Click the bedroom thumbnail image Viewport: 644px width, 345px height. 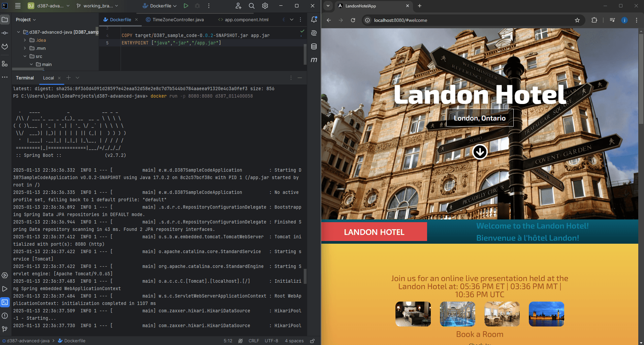pyautogui.click(x=413, y=314)
